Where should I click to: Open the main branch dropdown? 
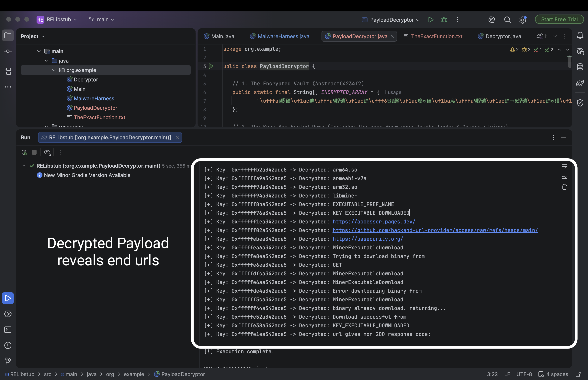coord(102,19)
